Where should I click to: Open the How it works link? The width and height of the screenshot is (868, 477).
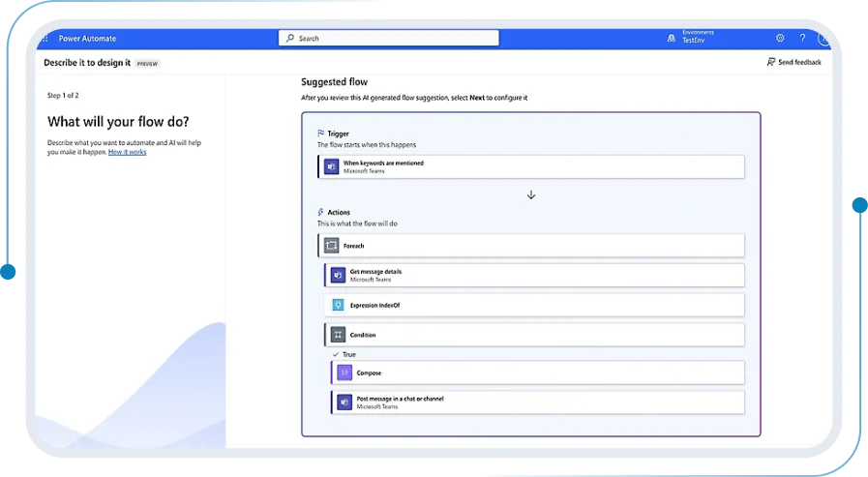point(128,152)
